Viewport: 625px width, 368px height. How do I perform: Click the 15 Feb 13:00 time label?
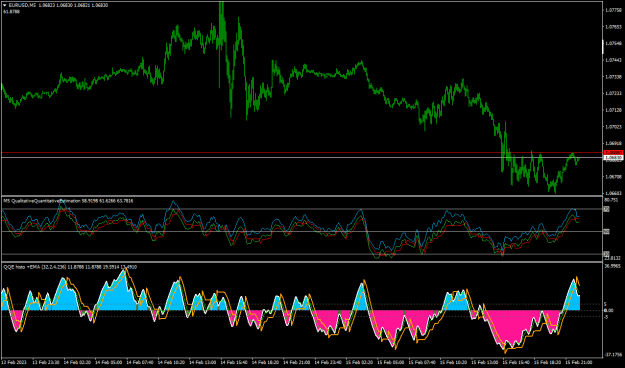485,362
